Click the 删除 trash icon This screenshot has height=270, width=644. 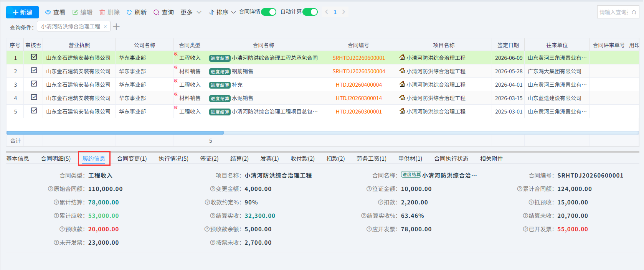pyautogui.click(x=102, y=12)
